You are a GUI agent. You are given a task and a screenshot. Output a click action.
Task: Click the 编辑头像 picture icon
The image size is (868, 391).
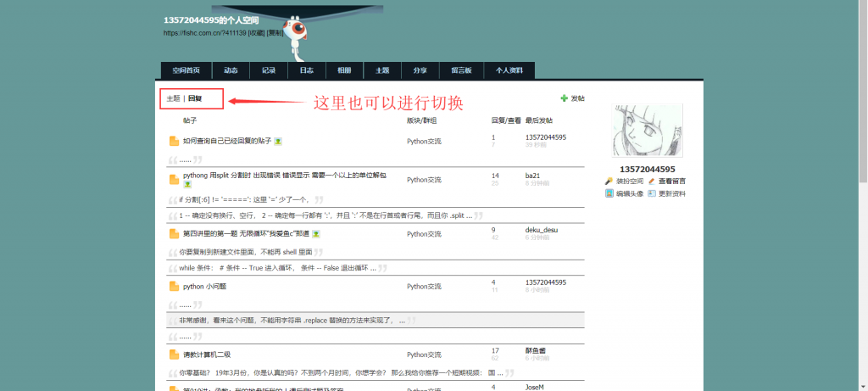point(609,193)
